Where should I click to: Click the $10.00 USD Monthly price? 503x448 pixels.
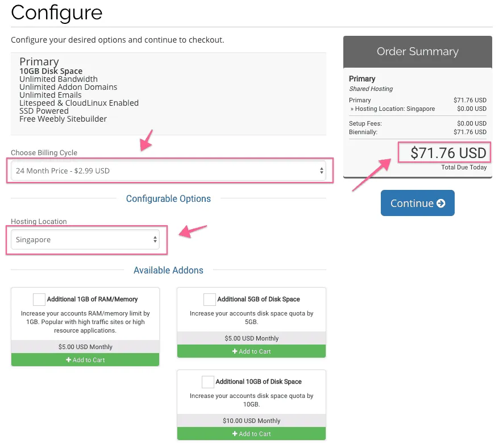coord(251,420)
